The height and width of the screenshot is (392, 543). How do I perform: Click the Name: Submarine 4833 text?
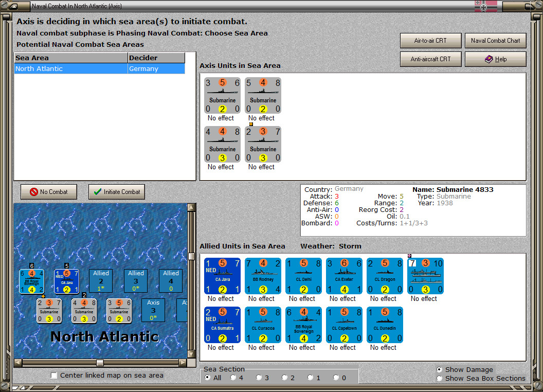453,190
